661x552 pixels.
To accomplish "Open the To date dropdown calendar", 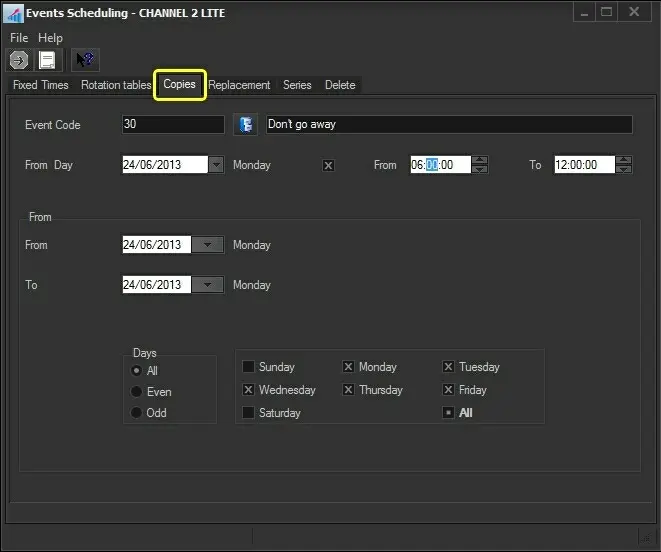I will (207, 285).
